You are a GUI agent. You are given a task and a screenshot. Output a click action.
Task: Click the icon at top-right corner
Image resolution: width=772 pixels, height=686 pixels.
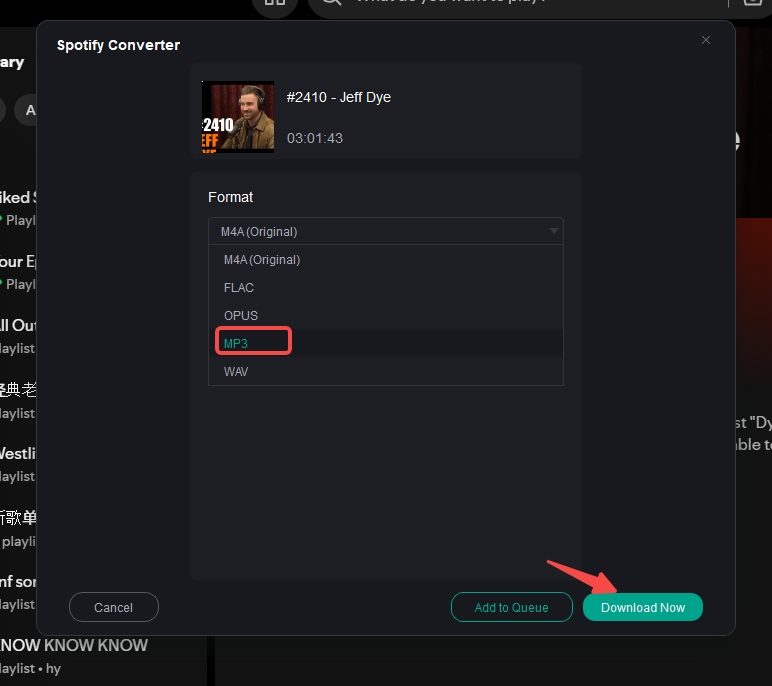pos(752,4)
